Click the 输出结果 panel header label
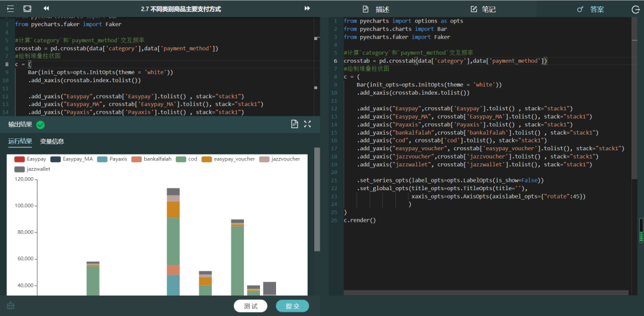 click(x=20, y=125)
